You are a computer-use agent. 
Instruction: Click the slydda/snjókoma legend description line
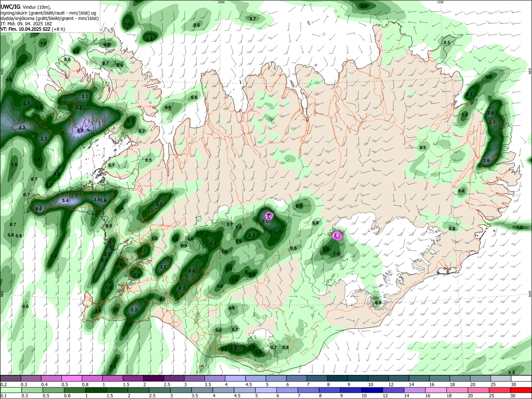coord(49,18)
